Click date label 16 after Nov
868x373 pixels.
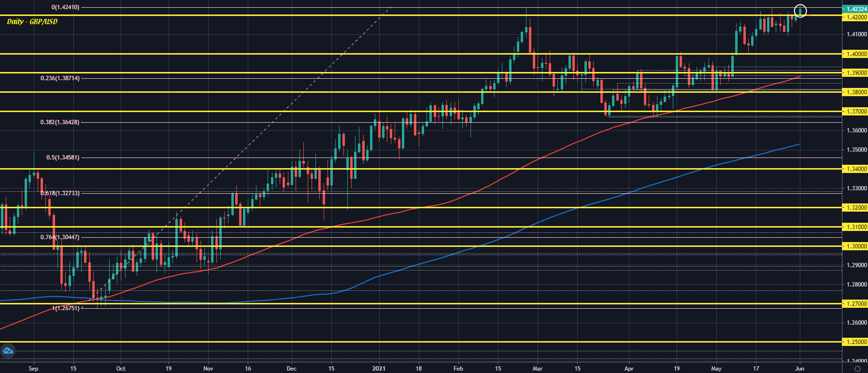(247, 369)
